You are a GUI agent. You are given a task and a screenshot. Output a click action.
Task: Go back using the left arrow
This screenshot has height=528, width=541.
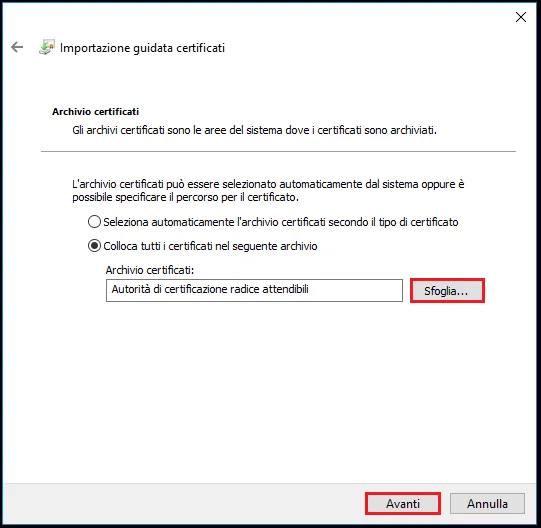coord(17,47)
